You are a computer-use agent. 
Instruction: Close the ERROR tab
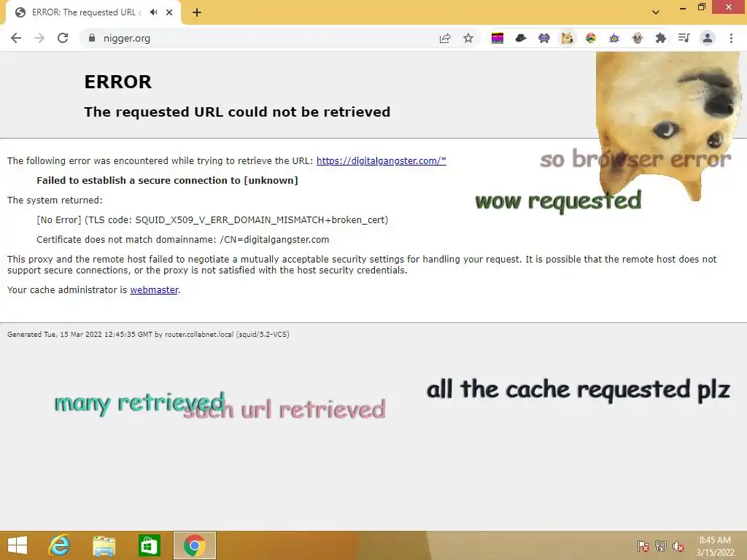pos(169,12)
